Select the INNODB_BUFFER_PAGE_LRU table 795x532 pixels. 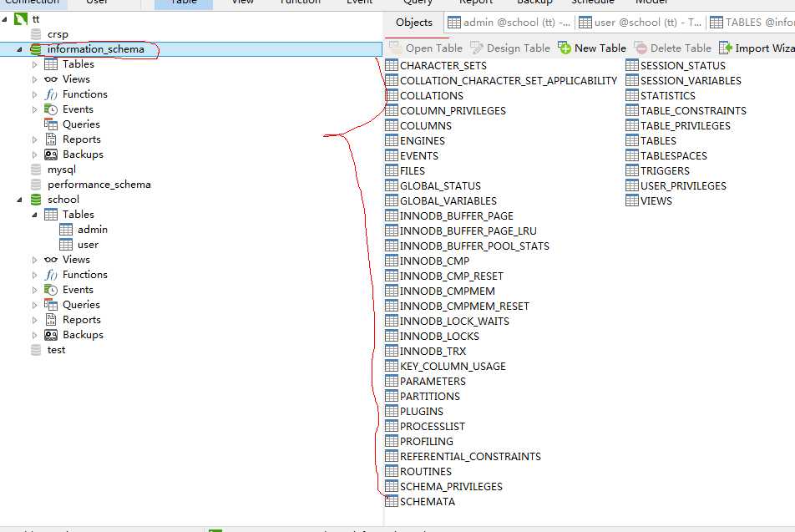point(461,231)
